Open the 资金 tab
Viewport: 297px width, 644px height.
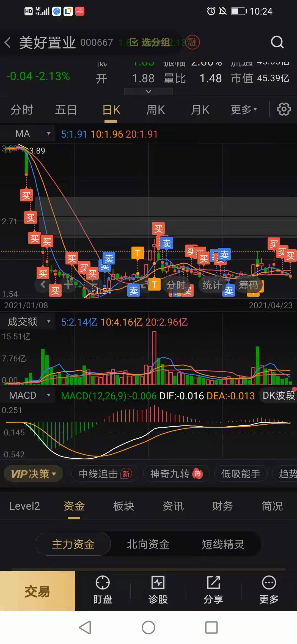(74, 506)
